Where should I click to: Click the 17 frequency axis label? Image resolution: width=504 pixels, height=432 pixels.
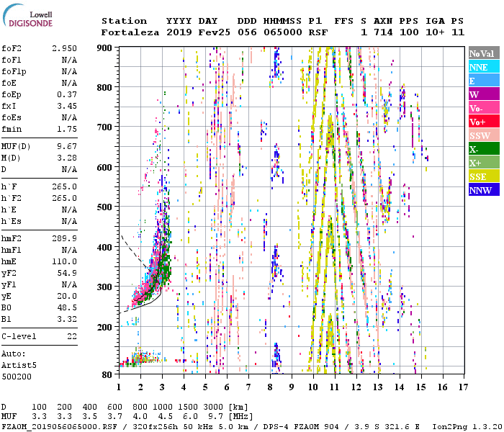(463, 387)
